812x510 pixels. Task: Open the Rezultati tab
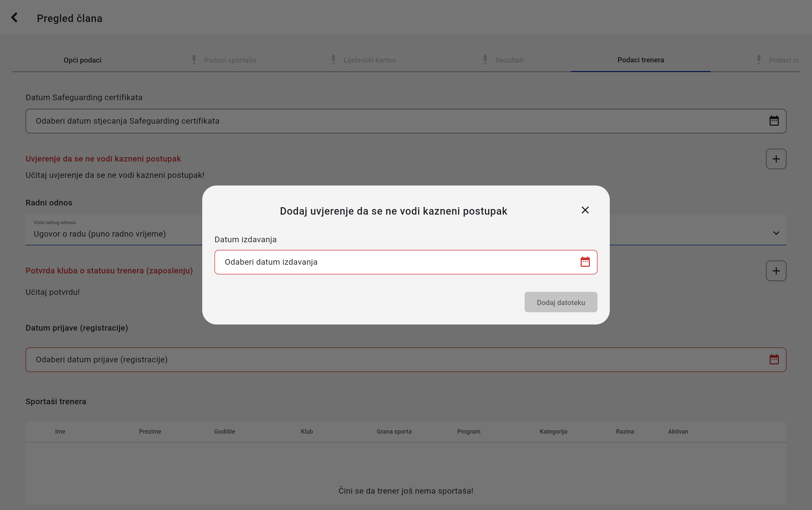[509, 60]
